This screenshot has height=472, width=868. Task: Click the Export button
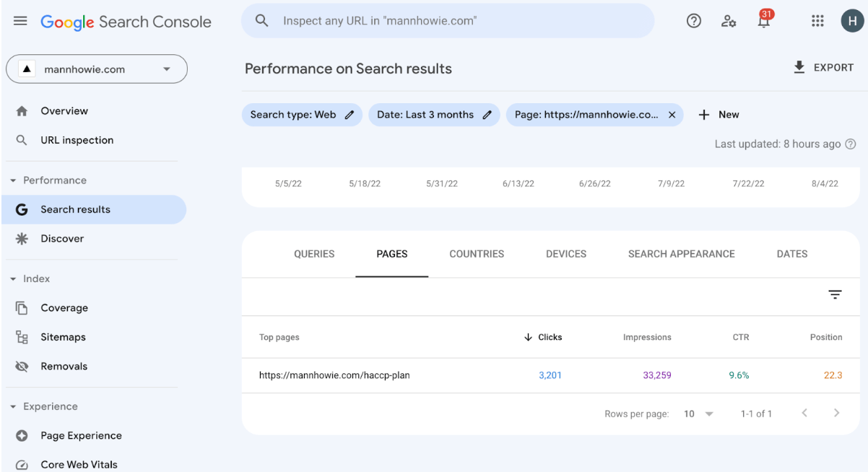coord(823,68)
